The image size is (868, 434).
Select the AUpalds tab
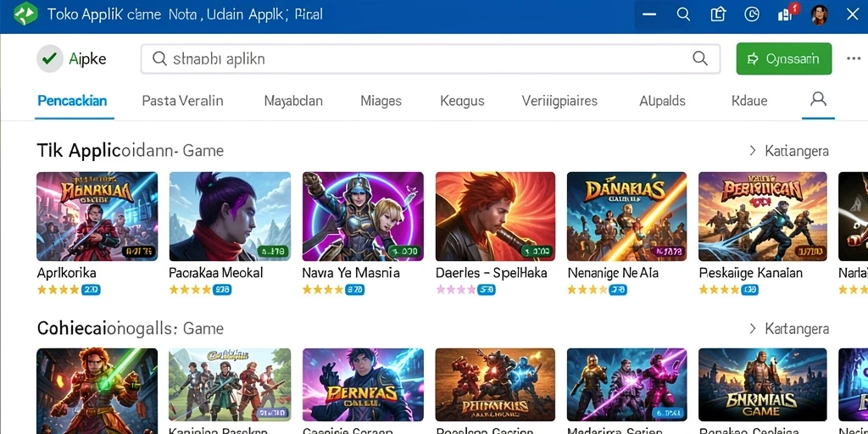click(x=662, y=101)
